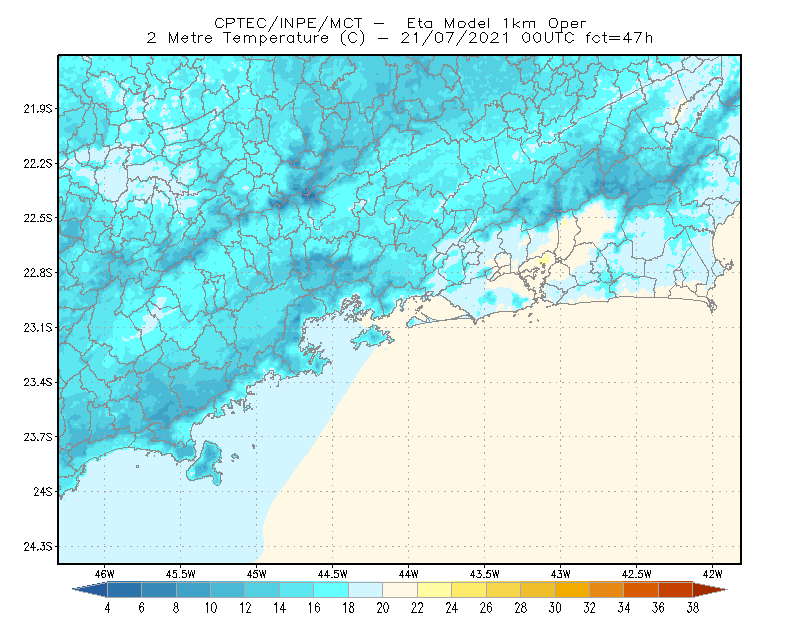
Task: Click the 16-18 bright cyan colorbar swatch
Action: coord(331,590)
